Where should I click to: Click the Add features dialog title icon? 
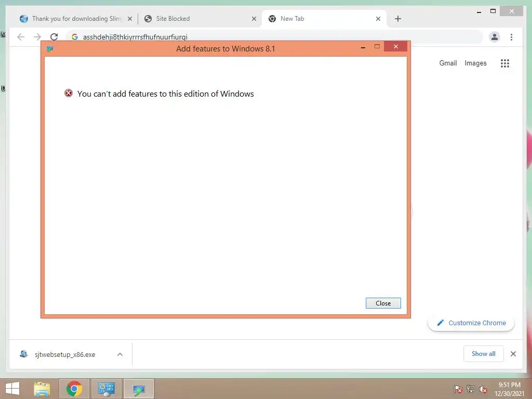(x=50, y=49)
